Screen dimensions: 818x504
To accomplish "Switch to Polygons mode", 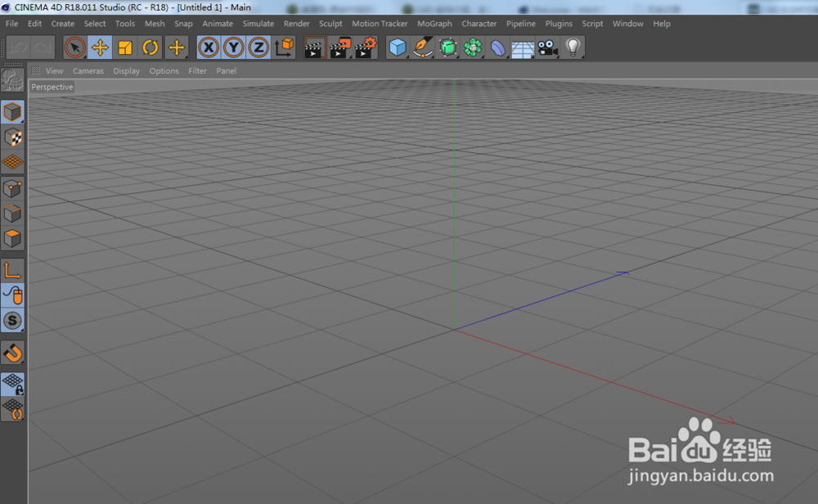I will 12,238.
